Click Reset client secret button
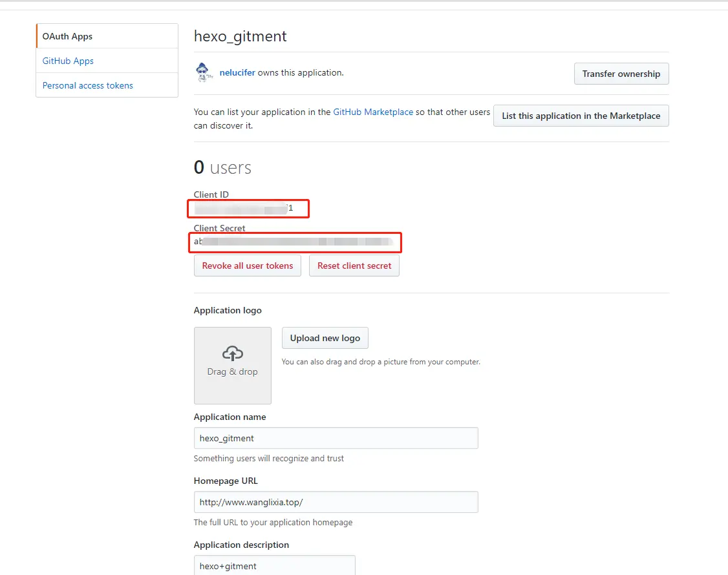This screenshot has height=575, width=728. [x=354, y=266]
